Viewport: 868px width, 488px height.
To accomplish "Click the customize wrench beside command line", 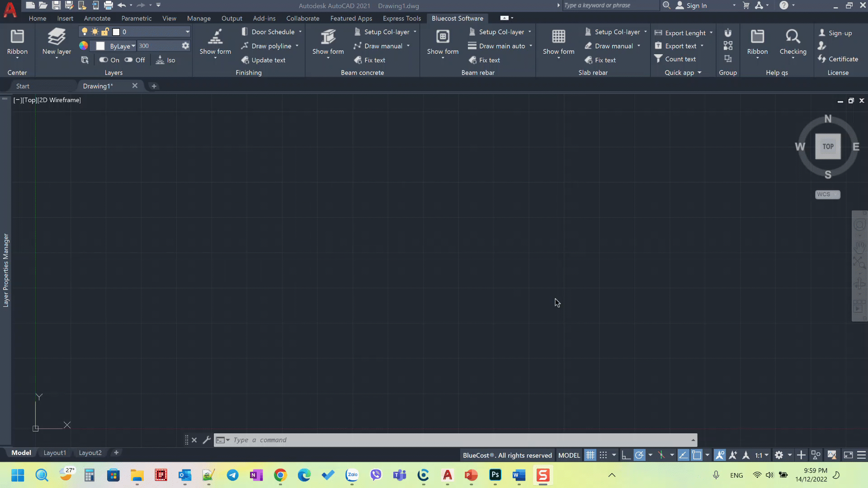I will pyautogui.click(x=207, y=440).
